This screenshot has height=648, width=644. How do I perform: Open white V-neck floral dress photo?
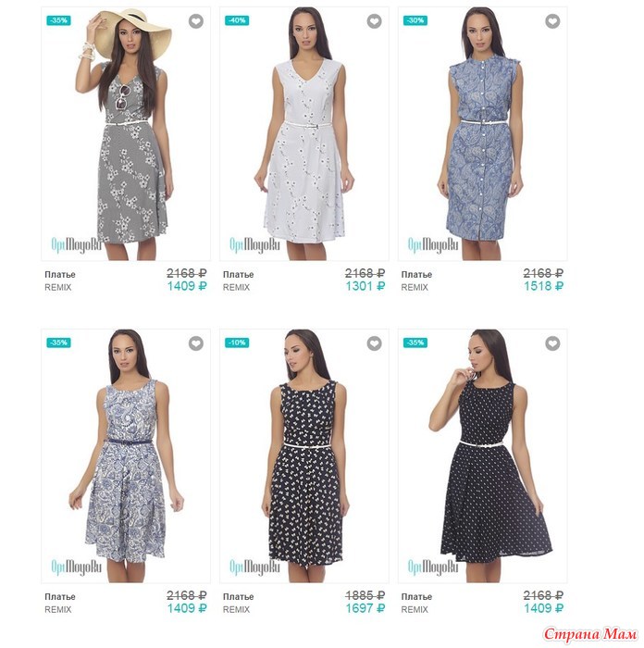[304, 133]
